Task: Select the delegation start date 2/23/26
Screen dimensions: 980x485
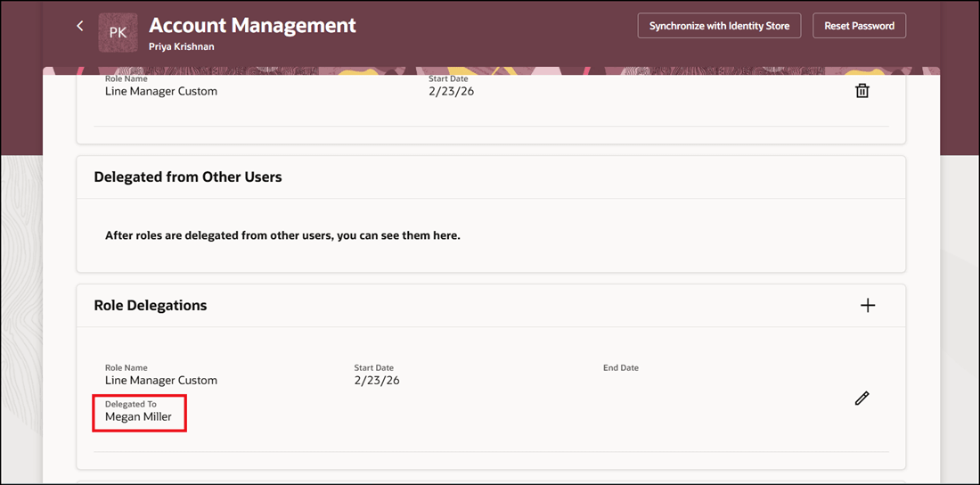Action: (377, 381)
